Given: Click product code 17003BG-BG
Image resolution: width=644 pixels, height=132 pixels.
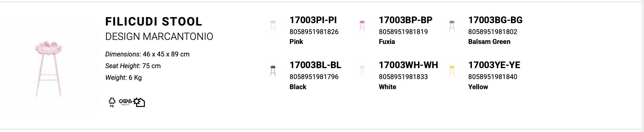Looking at the screenshot, I should pos(495,20).
